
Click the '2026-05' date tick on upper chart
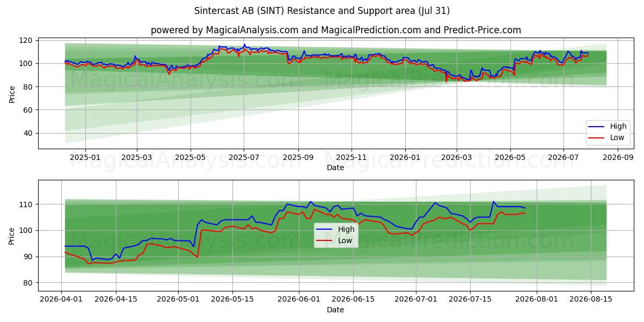coord(510,157)
